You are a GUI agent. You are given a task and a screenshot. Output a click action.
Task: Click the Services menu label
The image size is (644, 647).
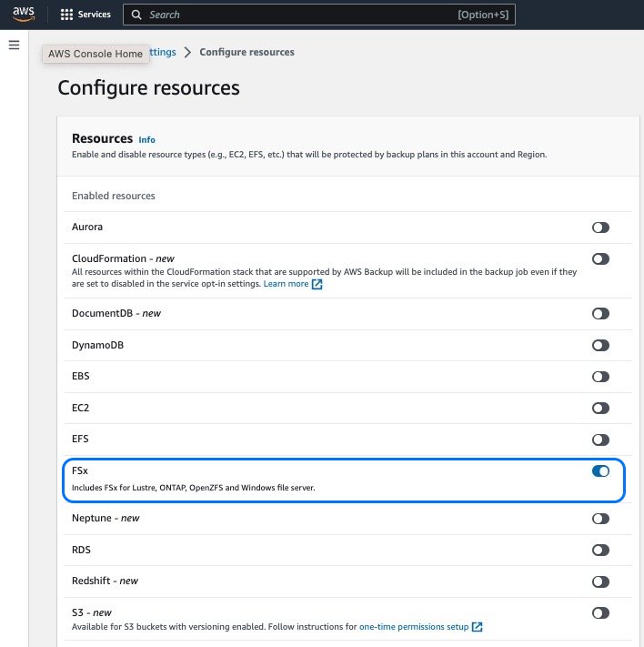point(94,15)
